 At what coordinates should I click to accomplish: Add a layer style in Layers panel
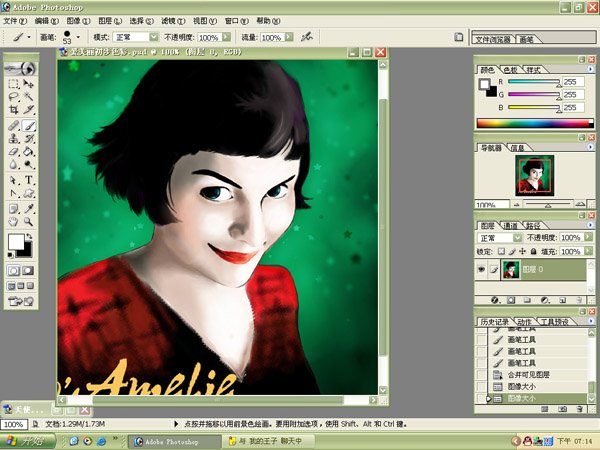coord(495,300)
